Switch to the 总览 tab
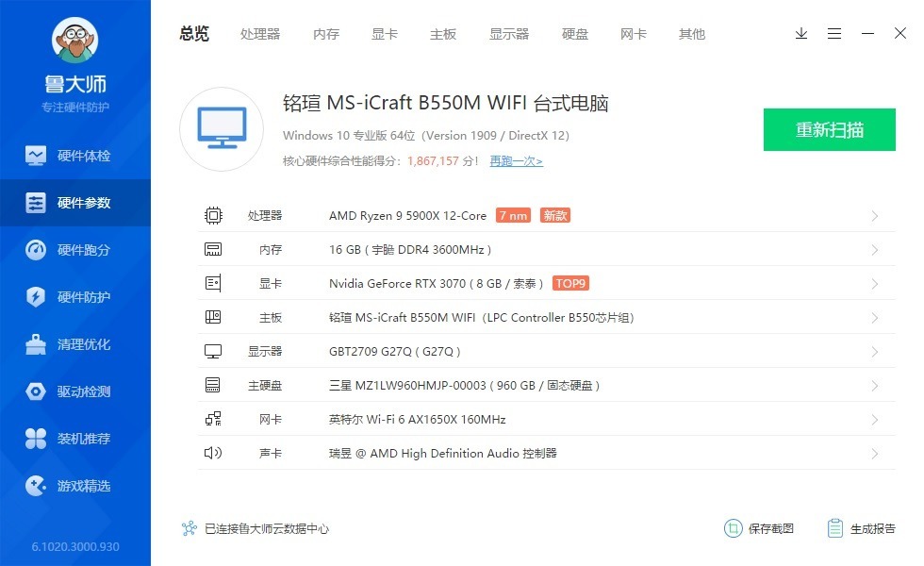Viewport: 924px width, 566px height. [194, 34]
